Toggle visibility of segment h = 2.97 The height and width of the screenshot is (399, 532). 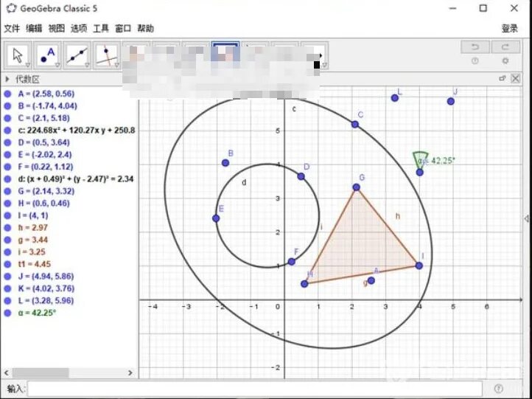[7, 227]
